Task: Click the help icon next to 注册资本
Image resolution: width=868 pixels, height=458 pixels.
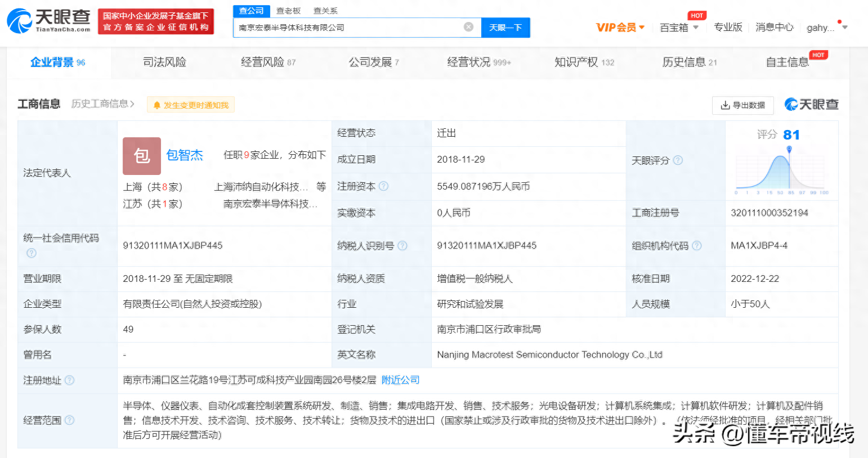Action: [x=383, y=186]
